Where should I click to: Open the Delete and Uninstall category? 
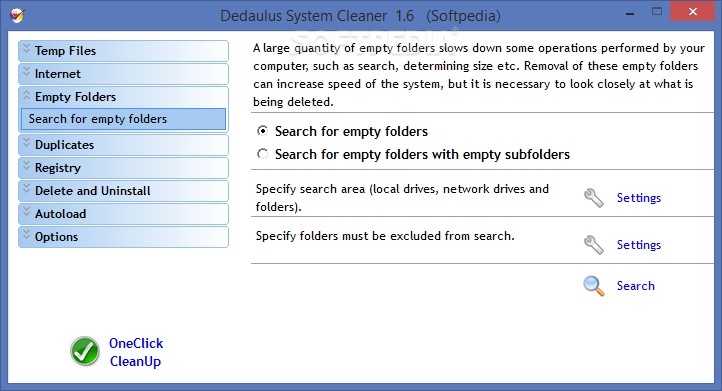pos(123,191)
